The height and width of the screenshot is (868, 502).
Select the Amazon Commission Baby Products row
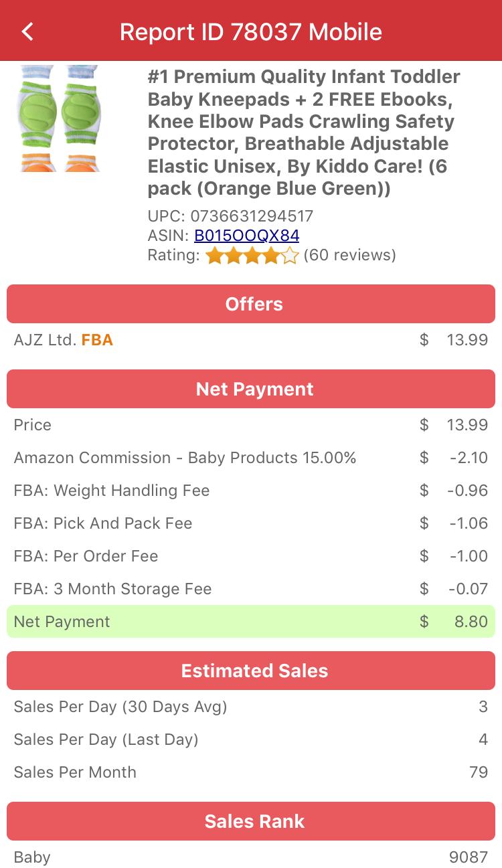[251, 458]
